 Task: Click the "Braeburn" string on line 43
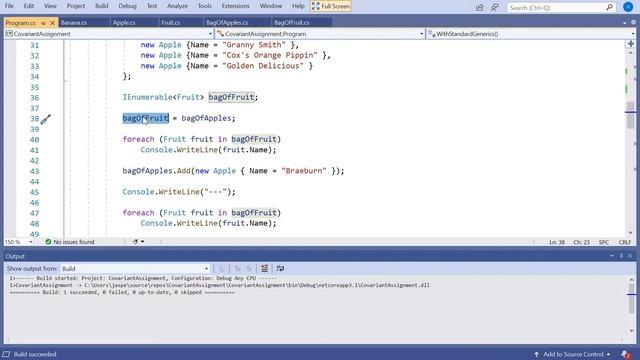tap(304, 171)
